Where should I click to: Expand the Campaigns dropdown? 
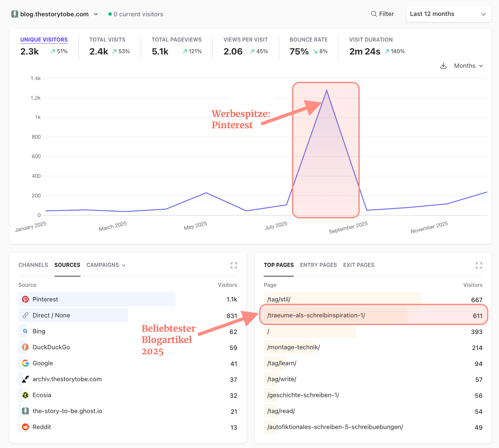pyautogui.click(x=106, y=265)
